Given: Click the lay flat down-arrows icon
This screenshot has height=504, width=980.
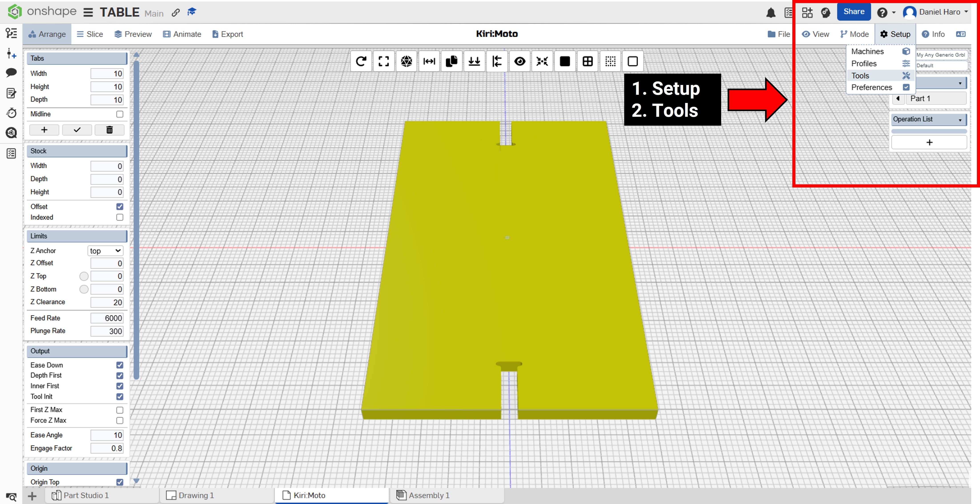Looking at the screenshot, I should pos(474,61).
